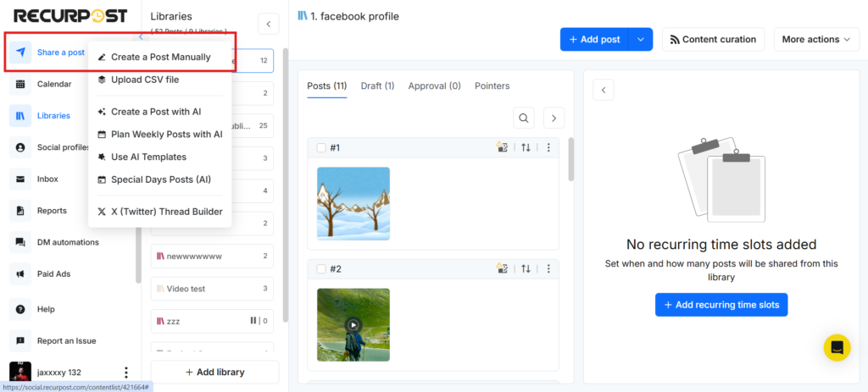Viewport: 868px width, 392px height.
Task: Choose X (Twitter) Thread Builder
Action: point(160,212)
